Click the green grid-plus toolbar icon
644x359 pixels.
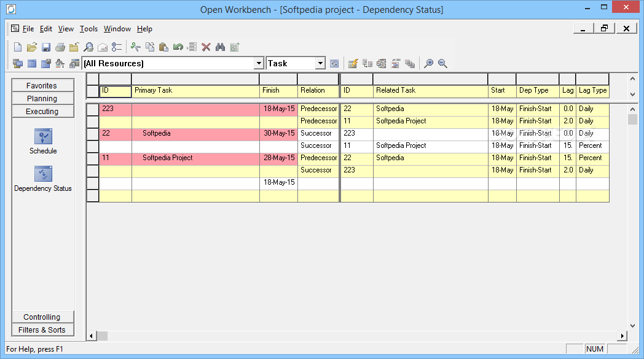click(x=235, y=47)
